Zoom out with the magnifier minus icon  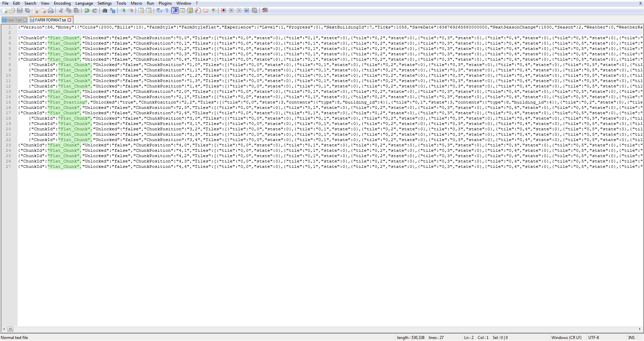pos(131,10)
